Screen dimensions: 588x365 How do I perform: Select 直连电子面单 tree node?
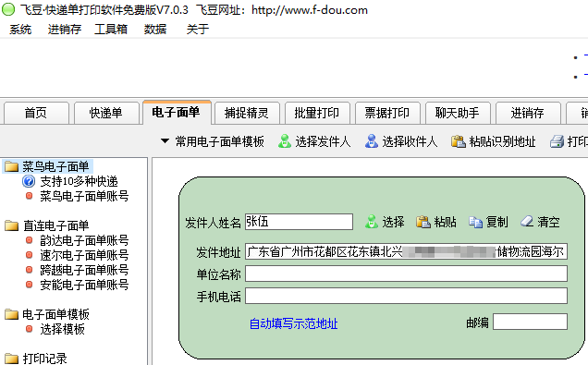55,225
